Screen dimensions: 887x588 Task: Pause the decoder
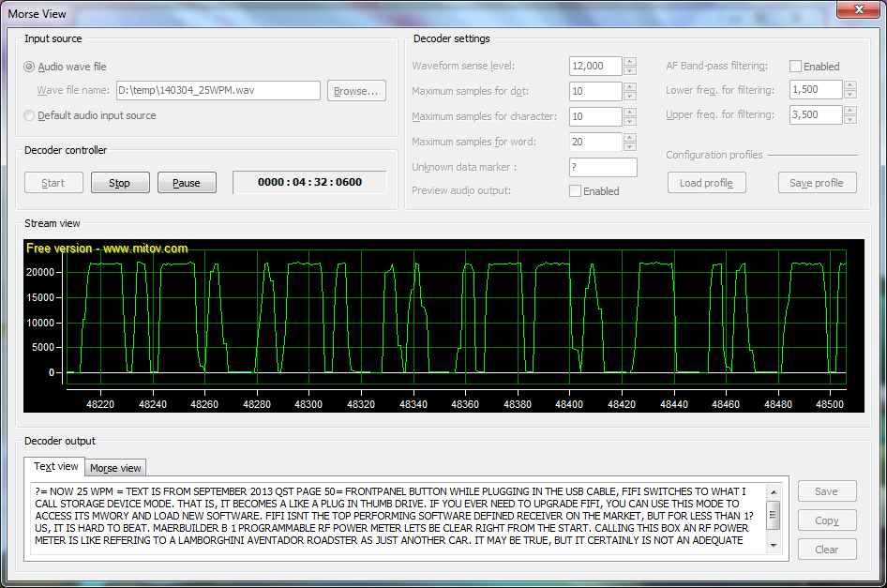click(x=186, y=183)
